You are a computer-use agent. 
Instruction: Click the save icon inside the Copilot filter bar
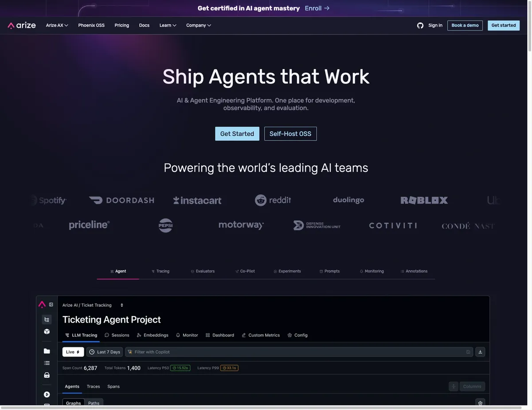pyautogui.click(x=468, y=352)
